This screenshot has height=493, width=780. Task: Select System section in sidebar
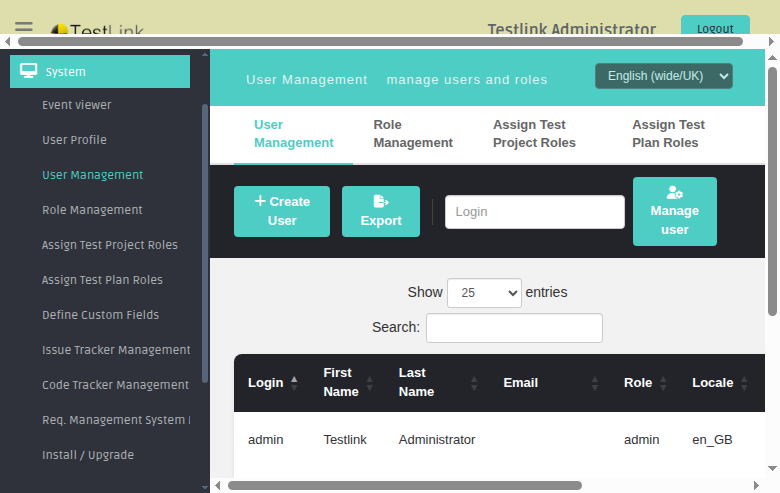100,72
